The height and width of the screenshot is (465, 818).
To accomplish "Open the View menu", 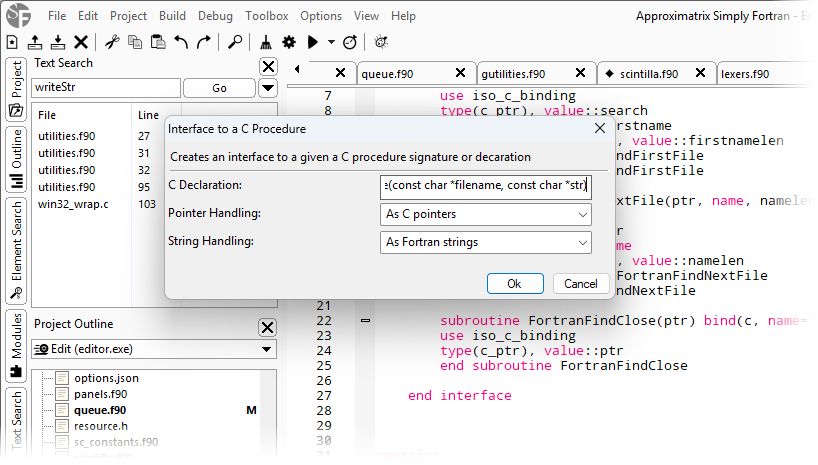I will (366, 16).
